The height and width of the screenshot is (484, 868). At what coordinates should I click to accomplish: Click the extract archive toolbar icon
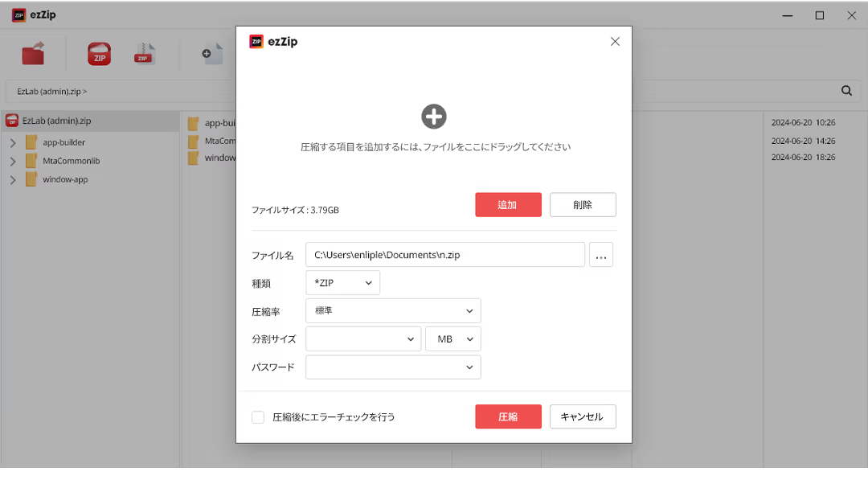pos(33,54)
